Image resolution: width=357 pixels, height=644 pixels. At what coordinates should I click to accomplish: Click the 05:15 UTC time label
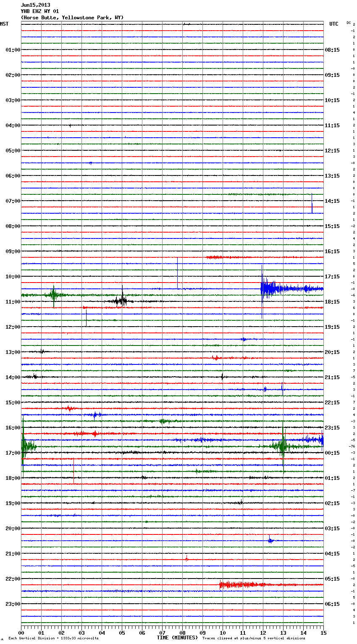(x=332, y=579)
